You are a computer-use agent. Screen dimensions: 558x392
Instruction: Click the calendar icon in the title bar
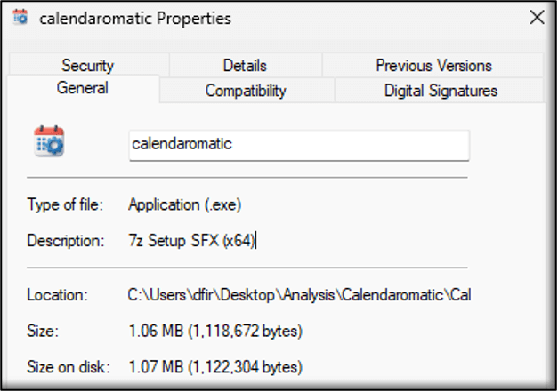point(20,18)
